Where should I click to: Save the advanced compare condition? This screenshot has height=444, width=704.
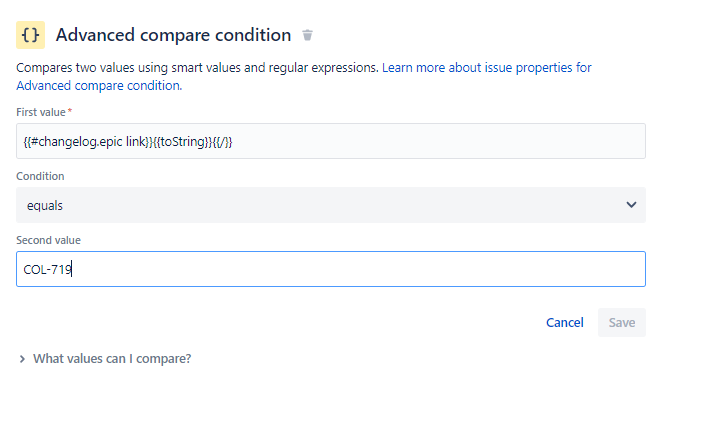point(622,322)
